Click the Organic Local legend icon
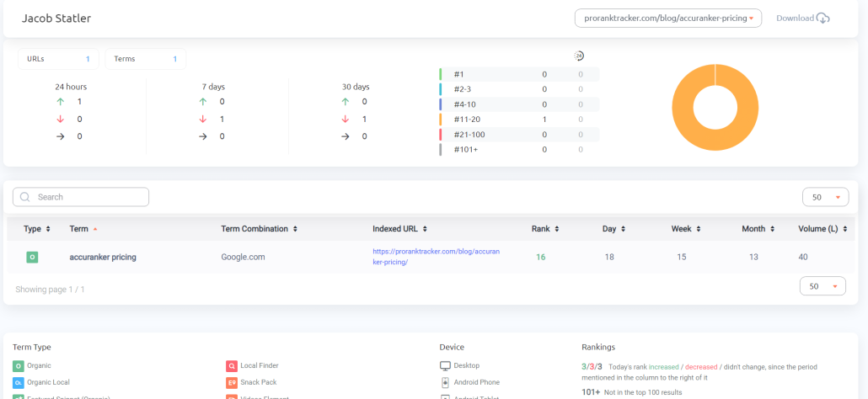Image resolution: width=868 pixels, height=399 pixels. click(19, 382)
